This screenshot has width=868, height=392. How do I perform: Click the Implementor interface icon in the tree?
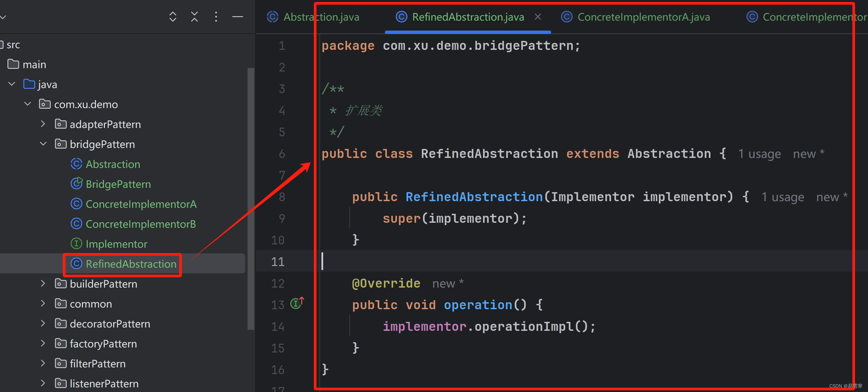76,243
